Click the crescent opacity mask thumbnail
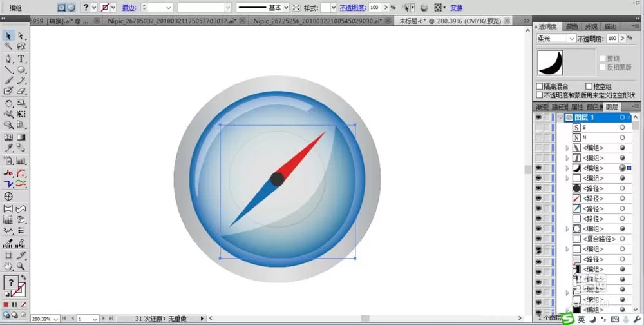Image resolution: width=644 pixels, height=325 pixels. tap(551, 63)
